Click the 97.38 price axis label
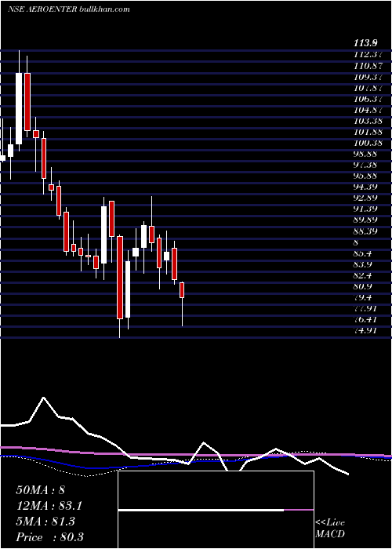 click(365, 165)
